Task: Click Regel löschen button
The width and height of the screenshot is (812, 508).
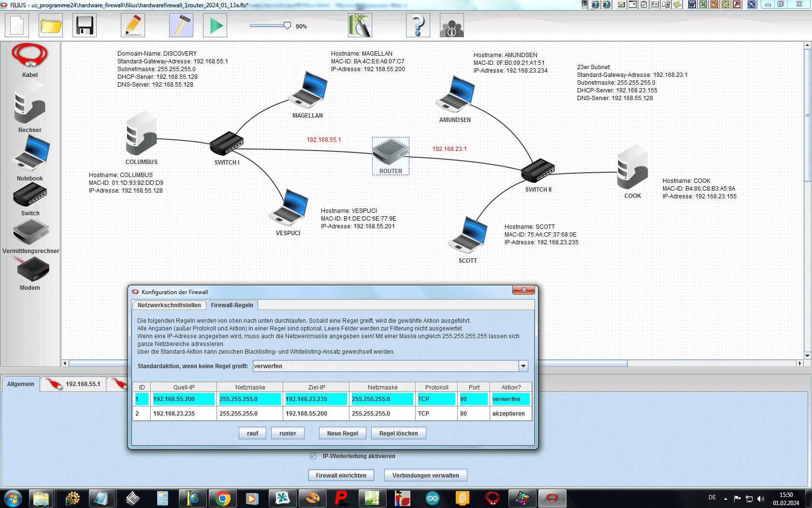Action: 398,433
